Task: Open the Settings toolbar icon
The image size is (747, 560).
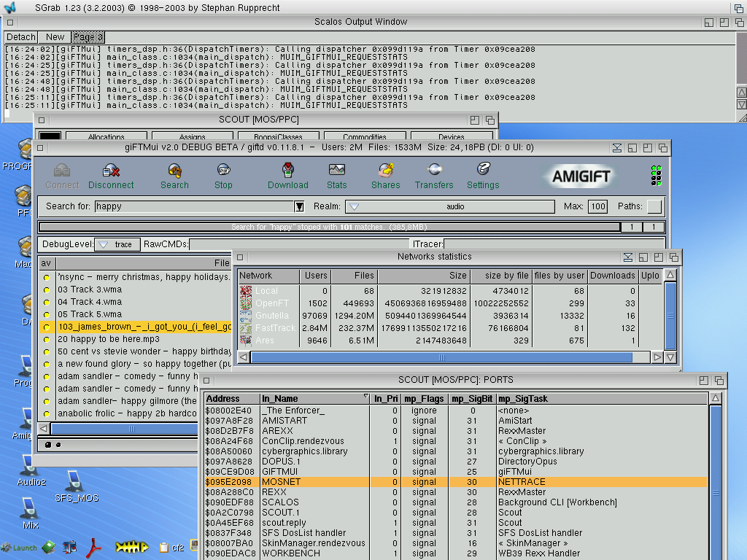Action: click(x=483, y=169)
